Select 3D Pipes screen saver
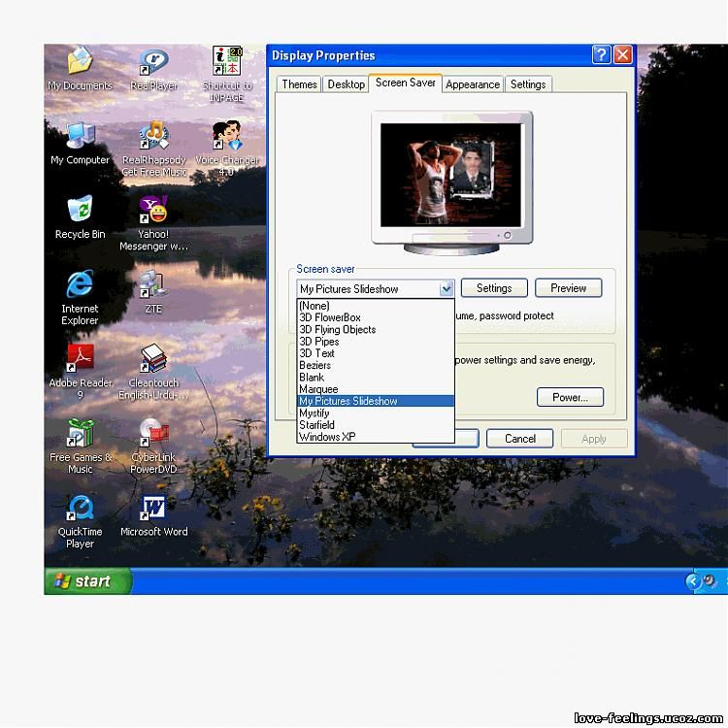This screenshot has height=728, width=728. pyautogui.click(x=375, y=342)
